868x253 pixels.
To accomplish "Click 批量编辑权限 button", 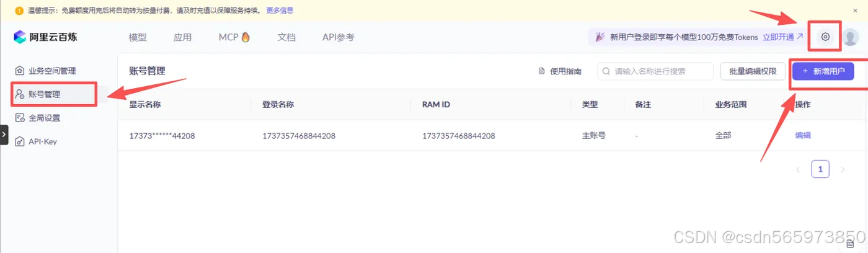I will pyautogui.click(x=753, y=71).
